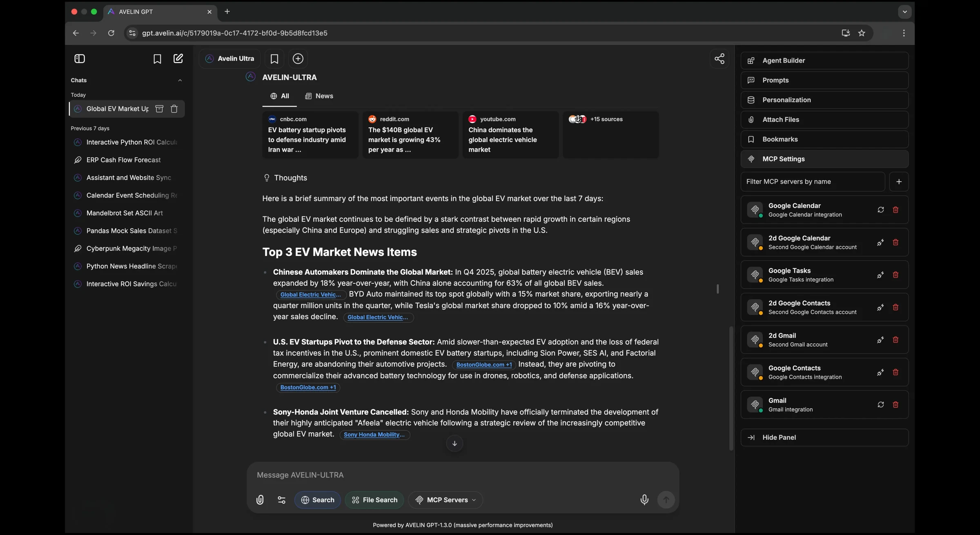Open MCP Servers dropdown
This screenshot has height=535, width=980.
point(445,500)
